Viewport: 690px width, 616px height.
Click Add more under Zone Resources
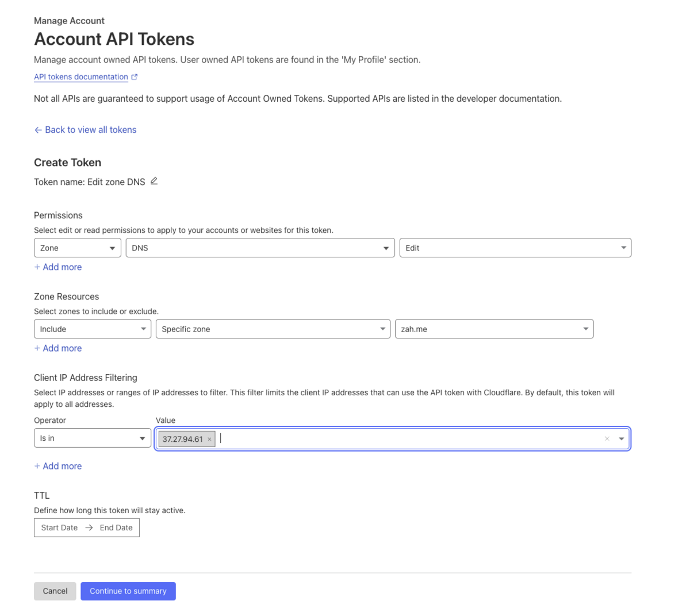pos(58,348)
